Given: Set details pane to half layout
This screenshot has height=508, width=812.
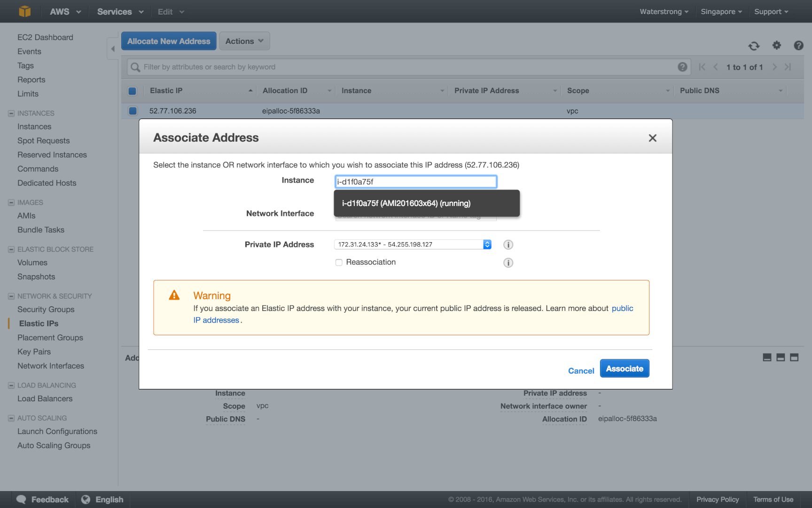Looking at the screenshot, I should pyautogui.click(x=781, y=357).
